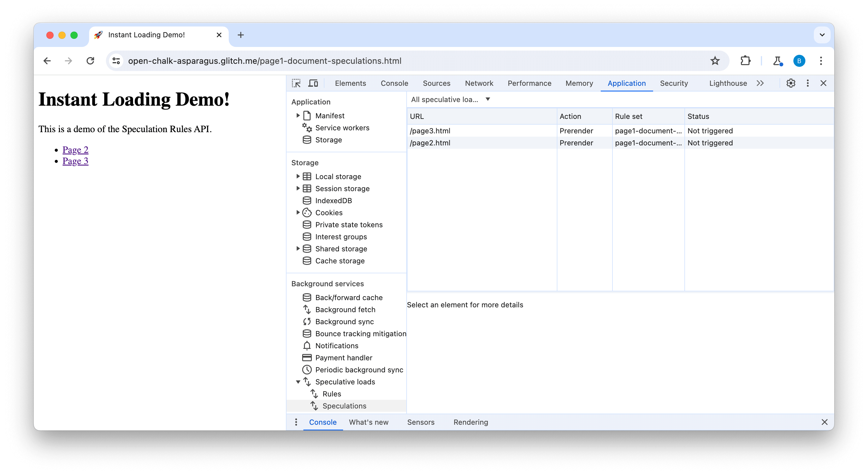Expand the Local storage tree item

298,176
